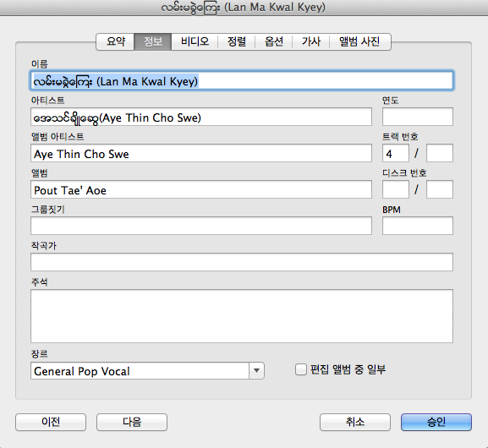
Task: Enable the 편집 앨범 중 일부 checkbox
Action: [301, 369]
